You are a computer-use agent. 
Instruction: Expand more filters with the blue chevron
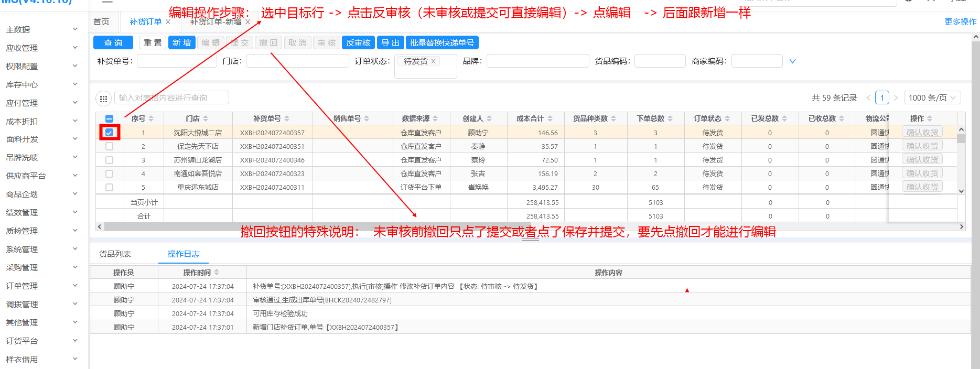point(792,61)
